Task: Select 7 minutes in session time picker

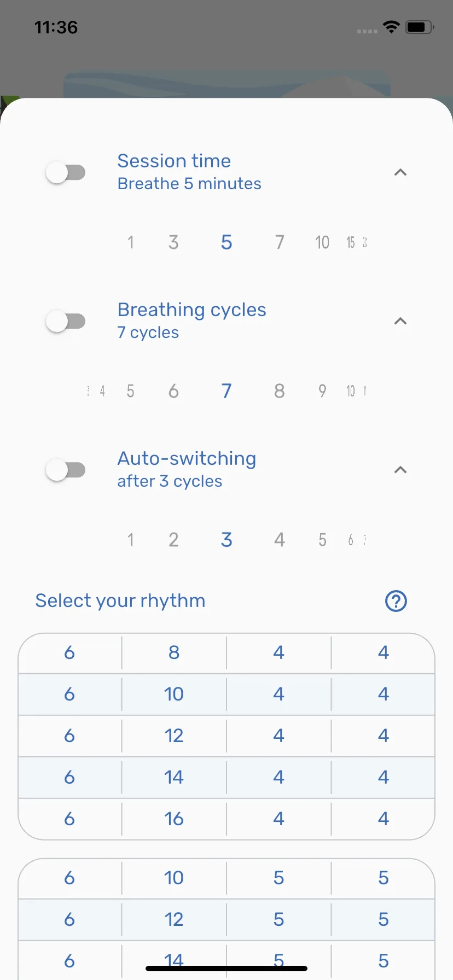Action: tap(280, 242)
